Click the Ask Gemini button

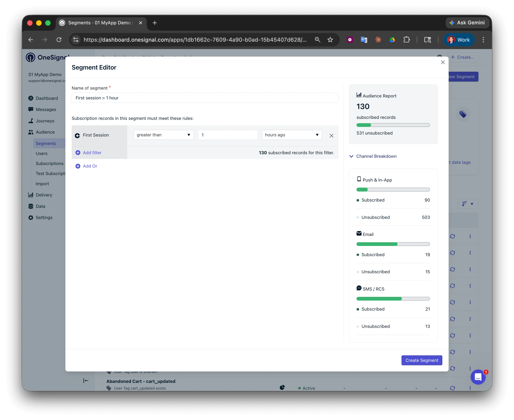tap(467, 23)
